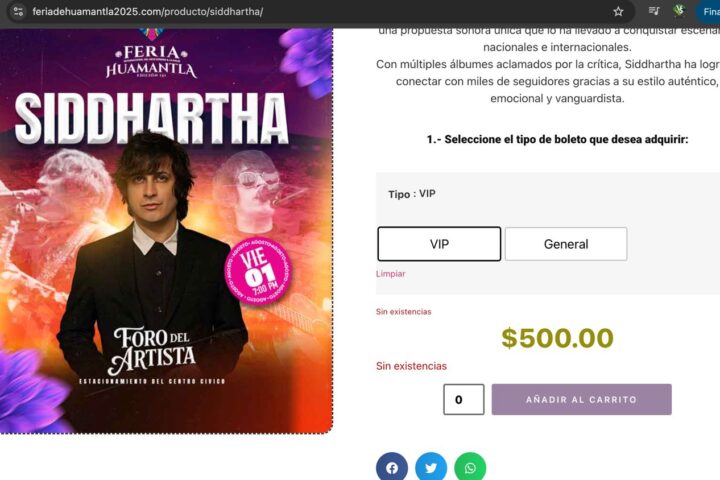The height and width of the screenshot is (480, 720).
Task: Click the address bar URL text
Action: point(147,11)
